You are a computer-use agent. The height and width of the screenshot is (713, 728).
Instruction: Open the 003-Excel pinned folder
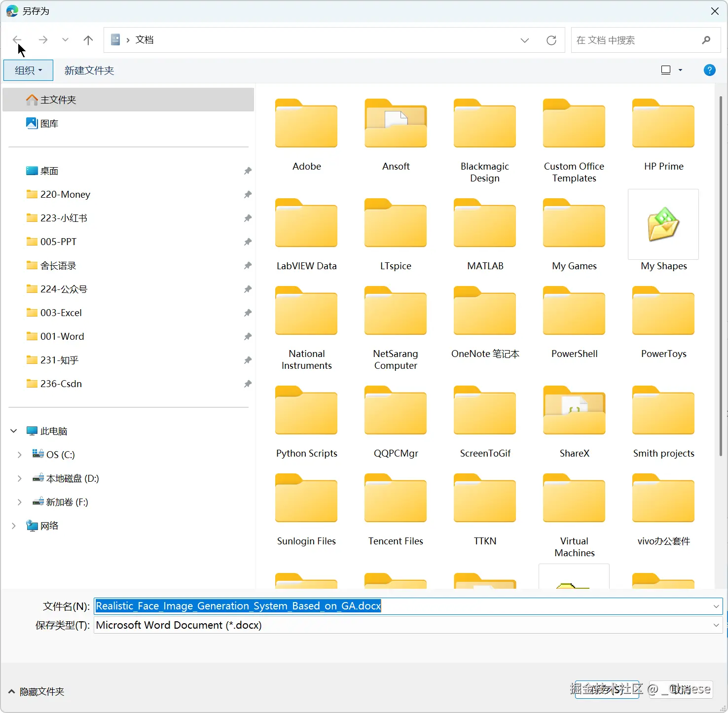point(128,313)
